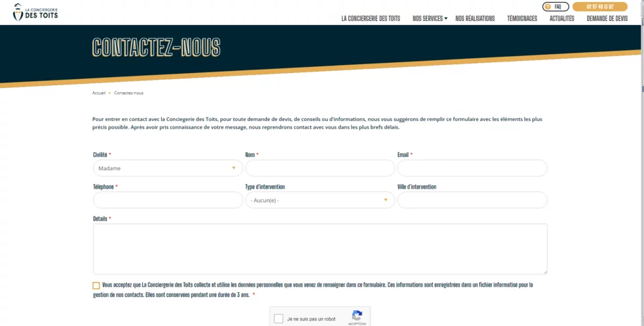Screen dimensions: 644x326
Task: Follow the Accueil breadcrumb link
Action: click(x=99, y=93)
